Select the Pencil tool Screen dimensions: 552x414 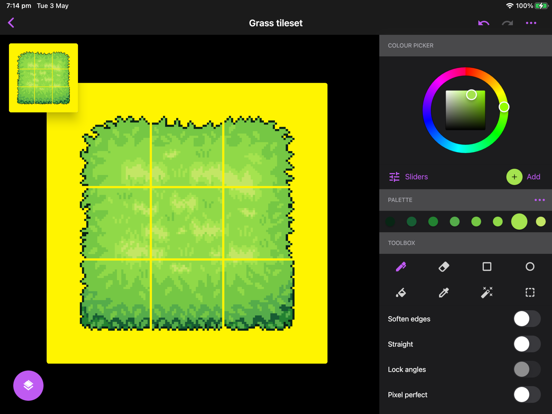(x=401, y=266)
